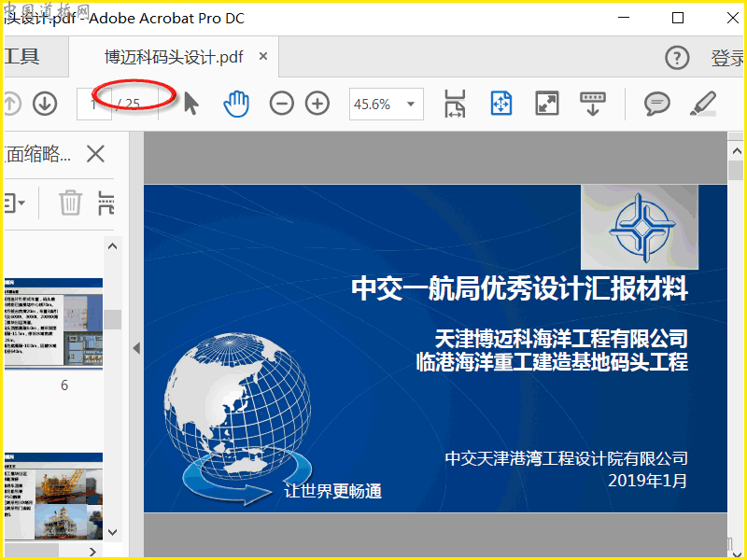Click the text 中交天津港湾工程设计院有限公司
This screenshot has width=747, height=560.
click(x=567, y=458)
